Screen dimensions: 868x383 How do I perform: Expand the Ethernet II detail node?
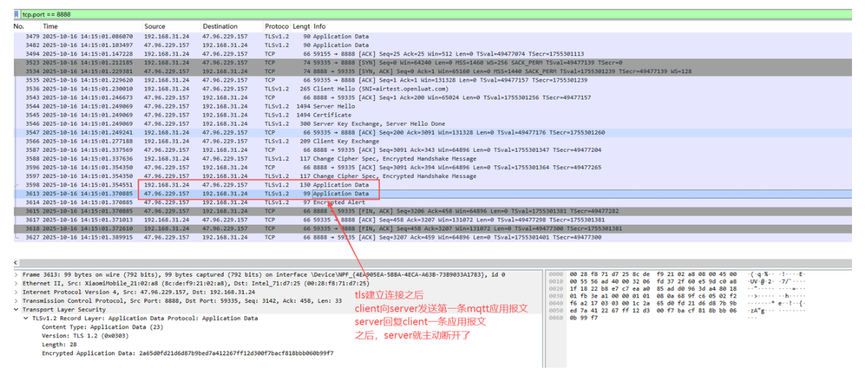(x=16, y=283)
